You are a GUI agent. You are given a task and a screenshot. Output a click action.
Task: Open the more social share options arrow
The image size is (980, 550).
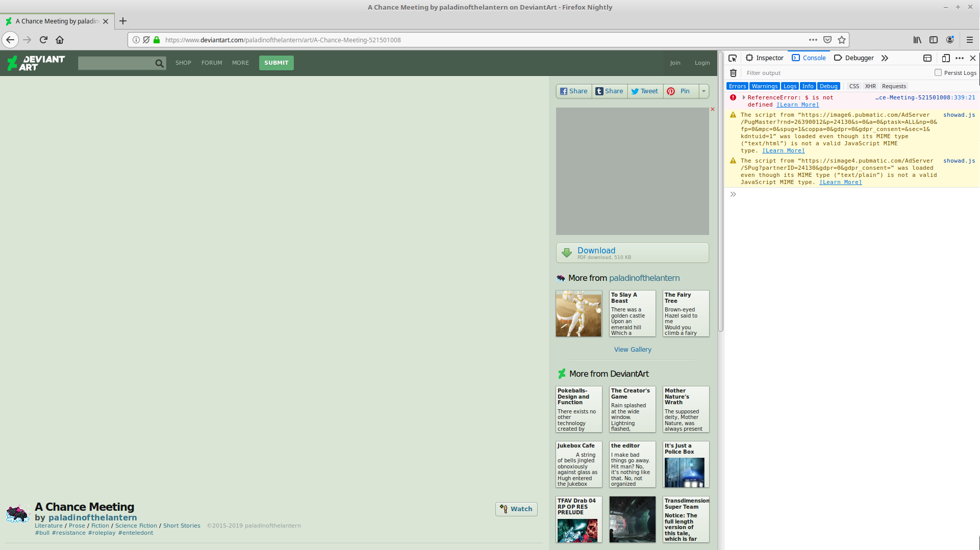pyautogui.click(x=703, y=91)
